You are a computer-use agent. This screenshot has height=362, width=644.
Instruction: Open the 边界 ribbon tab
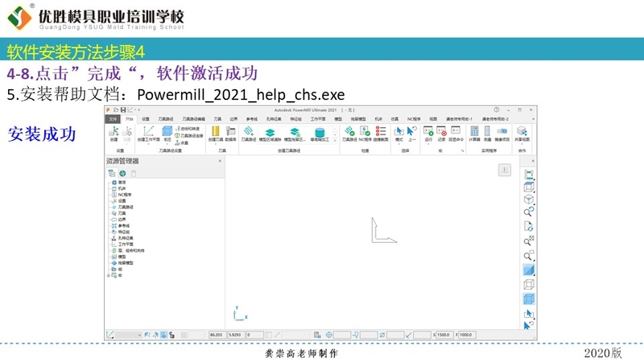coord(233,119)
